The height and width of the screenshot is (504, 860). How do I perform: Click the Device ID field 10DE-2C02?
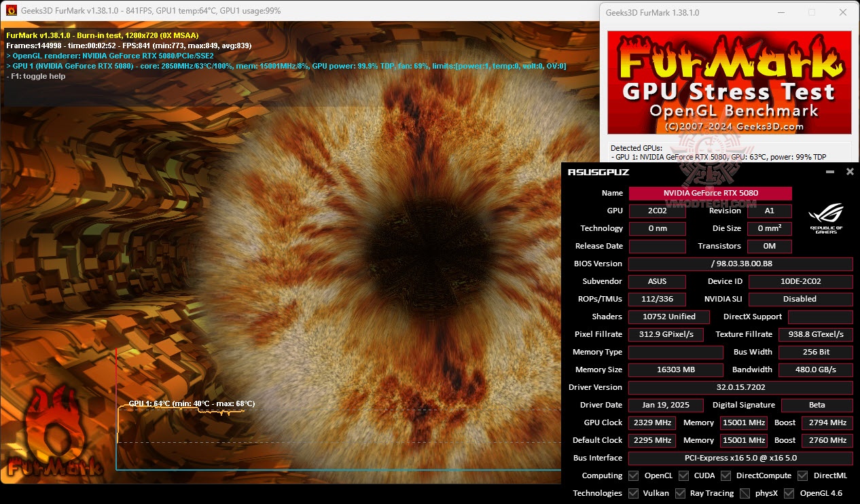[801, 281]
